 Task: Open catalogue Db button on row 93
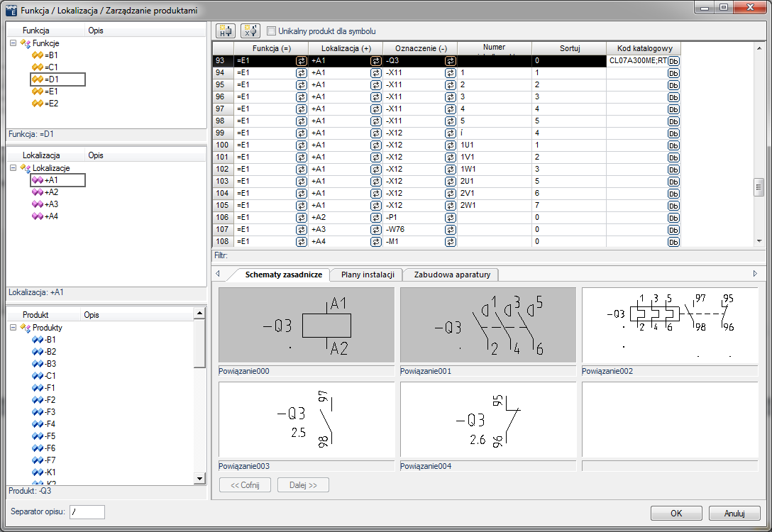click(673, 62)
